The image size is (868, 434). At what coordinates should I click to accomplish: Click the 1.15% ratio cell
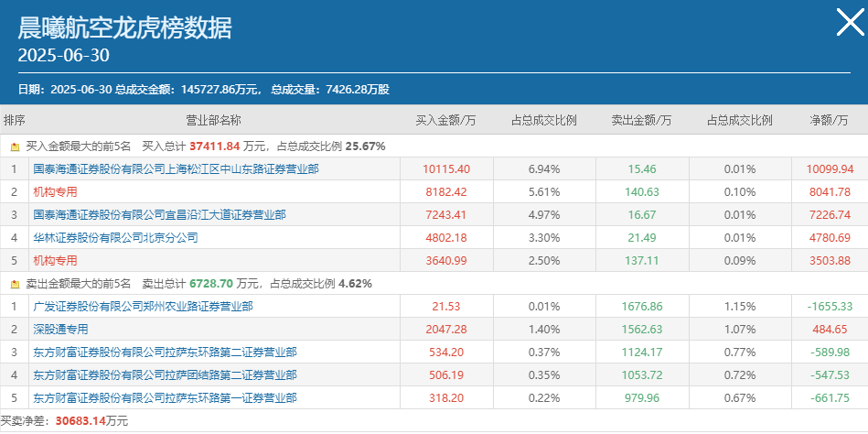pyautogui.click(x=740, y=306)
